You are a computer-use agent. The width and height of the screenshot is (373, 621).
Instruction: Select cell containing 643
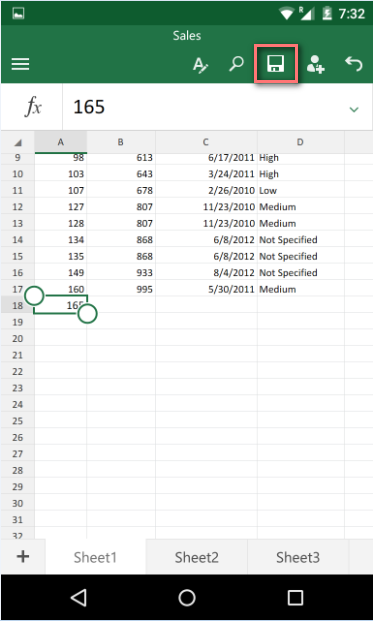(x=121, y=174)
